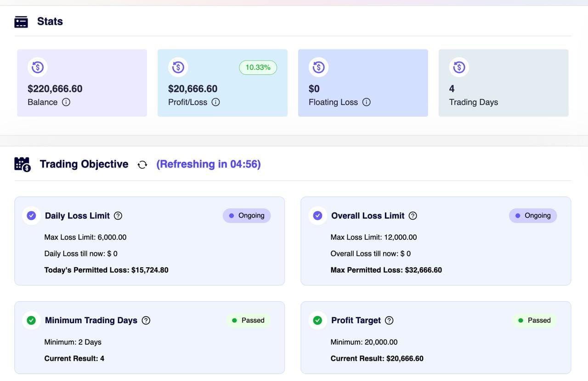Click the Profit/Loss info icon
The height and width of the screenshot is (381, 588).
(215, 102)
